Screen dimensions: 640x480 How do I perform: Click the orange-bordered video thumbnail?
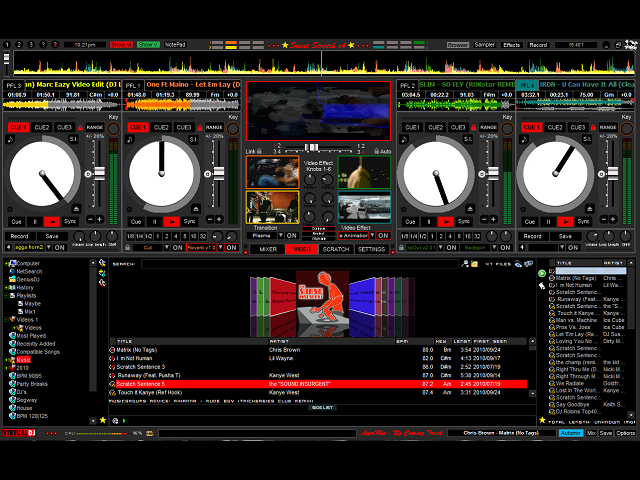pyautogui.click(x=273, y=172)
